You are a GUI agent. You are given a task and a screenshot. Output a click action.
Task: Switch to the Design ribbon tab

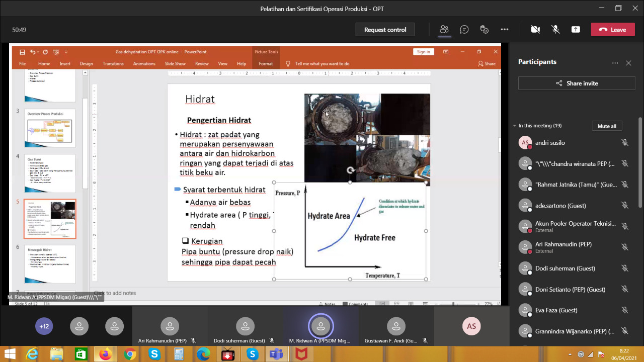87,64
